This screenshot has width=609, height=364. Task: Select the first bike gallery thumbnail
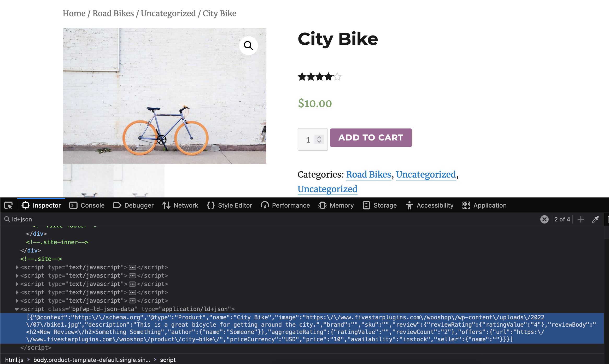click(x=88, y=180)
